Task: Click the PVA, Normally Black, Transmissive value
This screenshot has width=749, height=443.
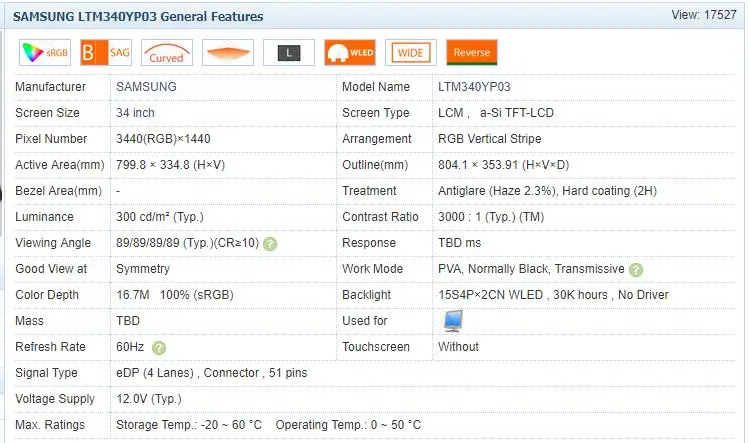Action: point(531,269)
